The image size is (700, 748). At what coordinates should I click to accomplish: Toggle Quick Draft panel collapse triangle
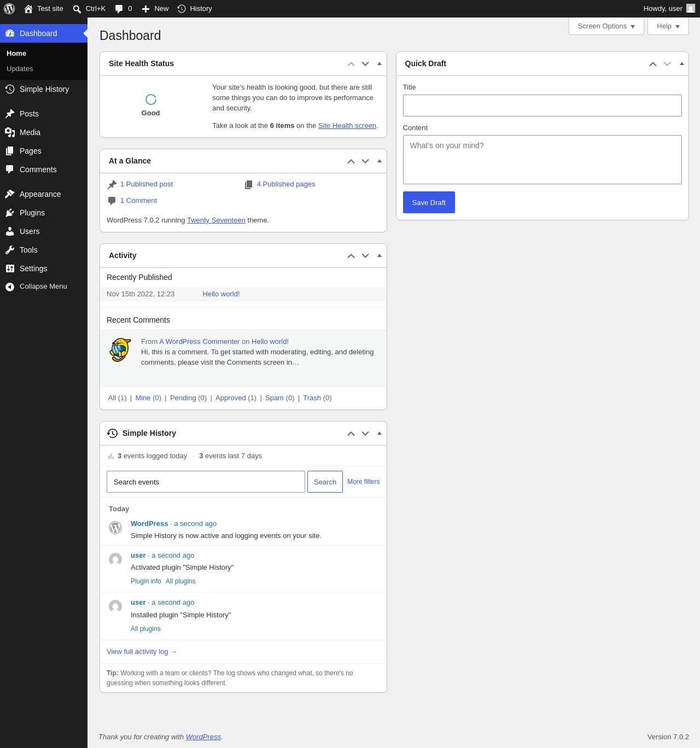pyautogui.click(x=682, y=63)
